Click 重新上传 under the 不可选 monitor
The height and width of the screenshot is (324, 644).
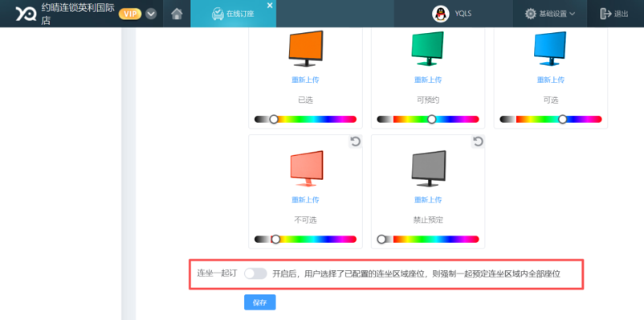click(305, 200)
